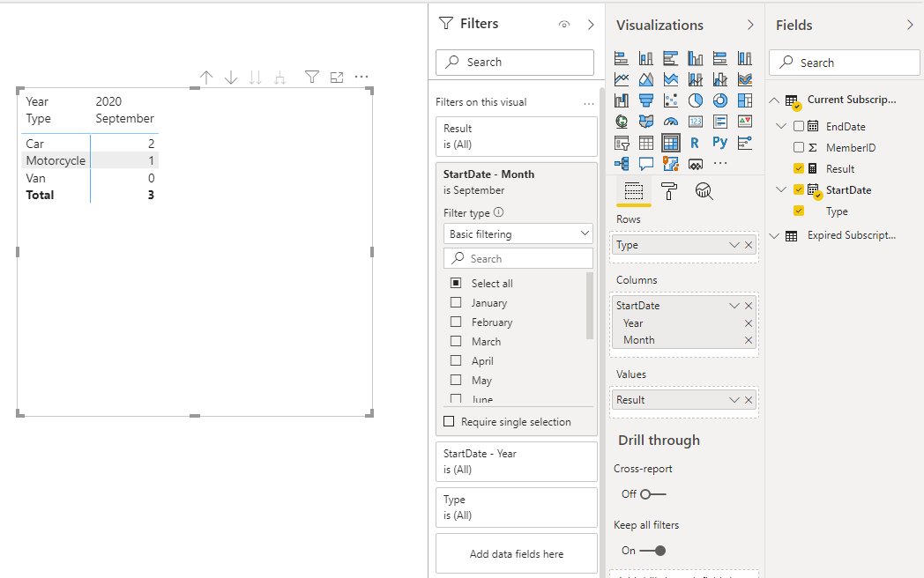Remove Type from the Rows well
924x578 pixels.
pos(749,245)
